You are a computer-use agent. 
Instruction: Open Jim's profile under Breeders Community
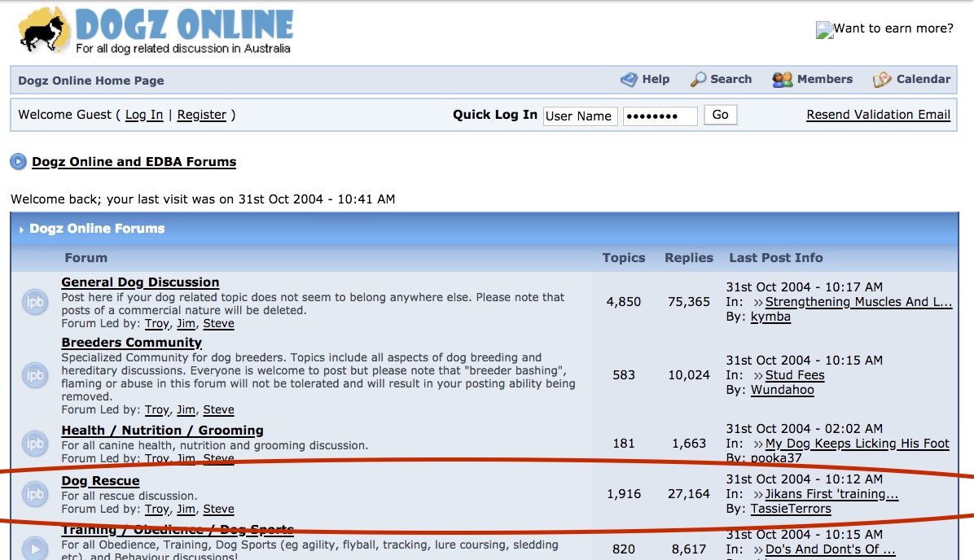[186, 409]
